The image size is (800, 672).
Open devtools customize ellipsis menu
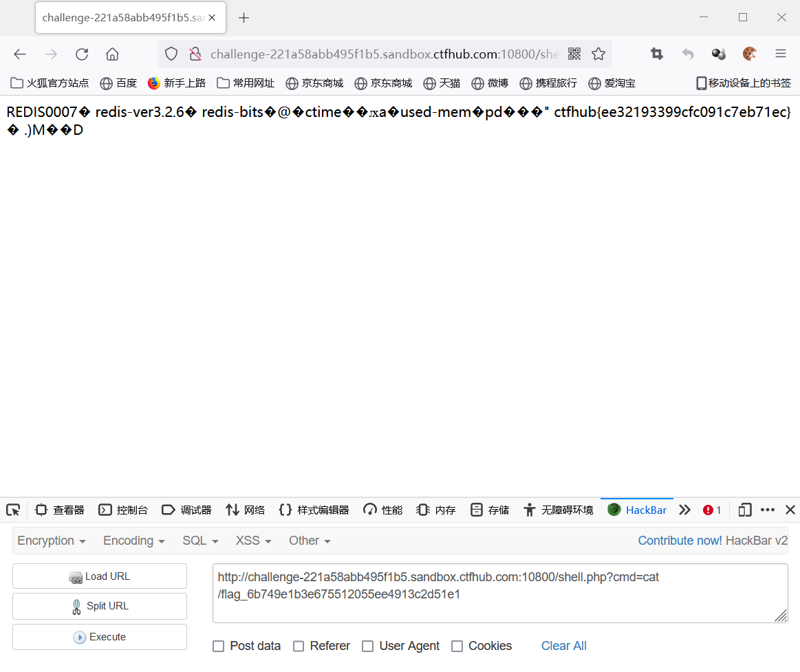768,510
